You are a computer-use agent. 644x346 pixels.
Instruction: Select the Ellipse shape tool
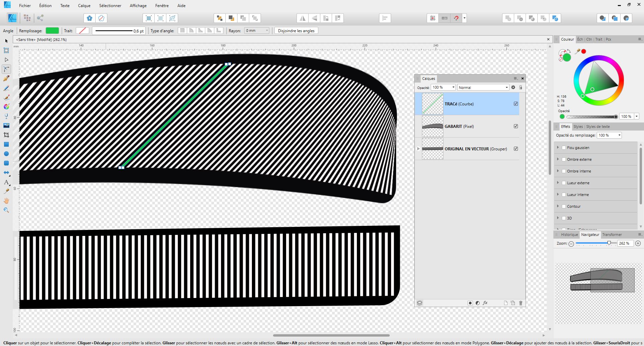(6, 154)
